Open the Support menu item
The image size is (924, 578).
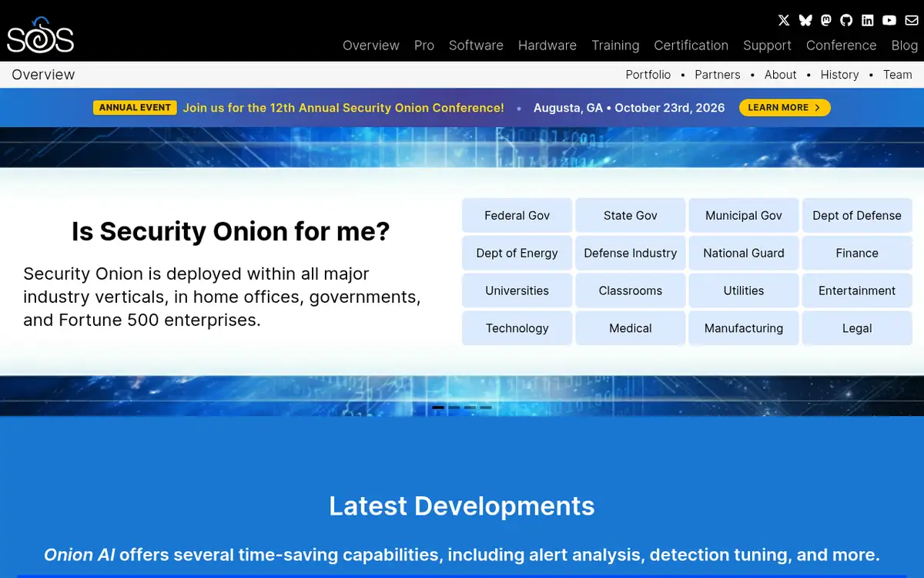click(x=767, y=45)
